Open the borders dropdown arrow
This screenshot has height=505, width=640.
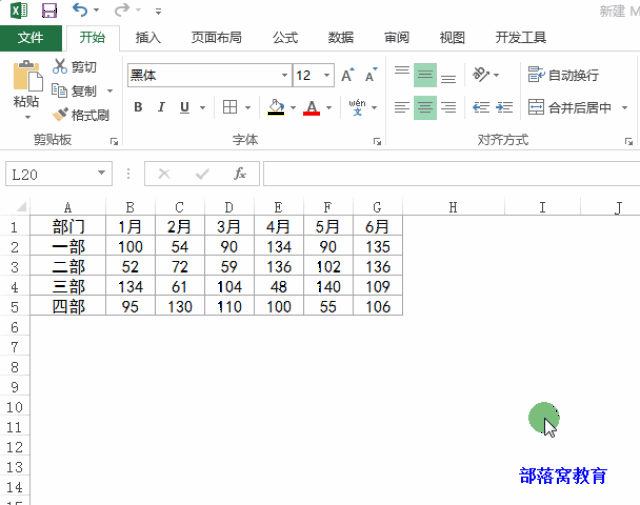click(x=248, y=108)
